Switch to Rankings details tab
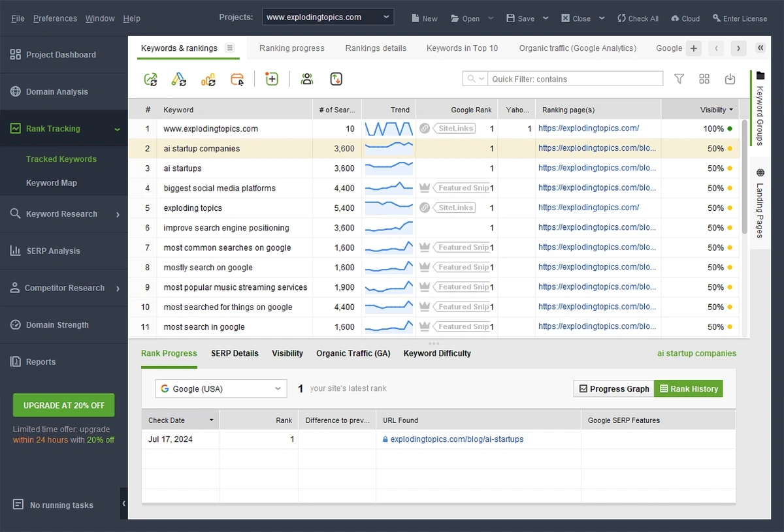Screen dimensions: 784x532 [376, 48]
